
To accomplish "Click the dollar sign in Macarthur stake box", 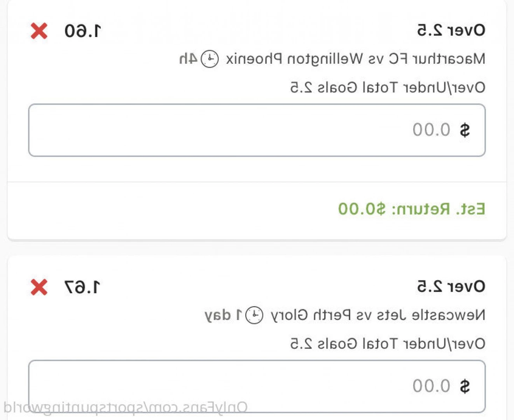I will click(x=465, y=130).
